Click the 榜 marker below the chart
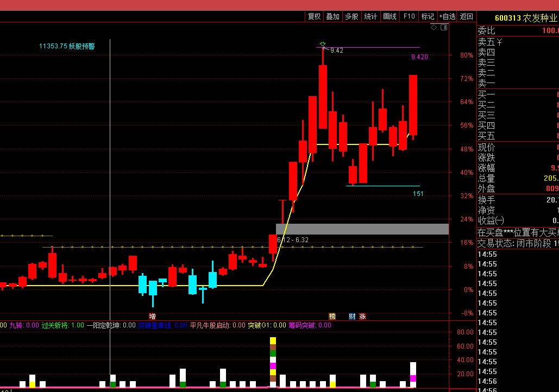Image resolution: width=559 pixels, height=392 pixels. [332, 316]
